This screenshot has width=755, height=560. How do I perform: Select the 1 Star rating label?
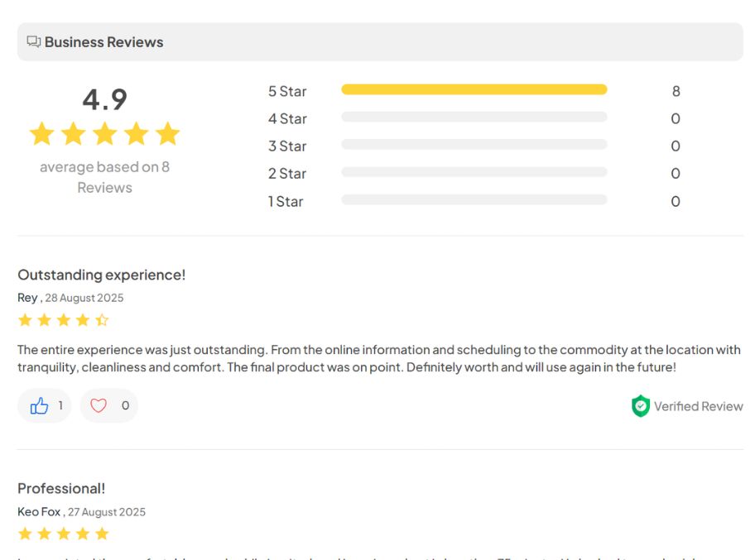tap(285, 202)
